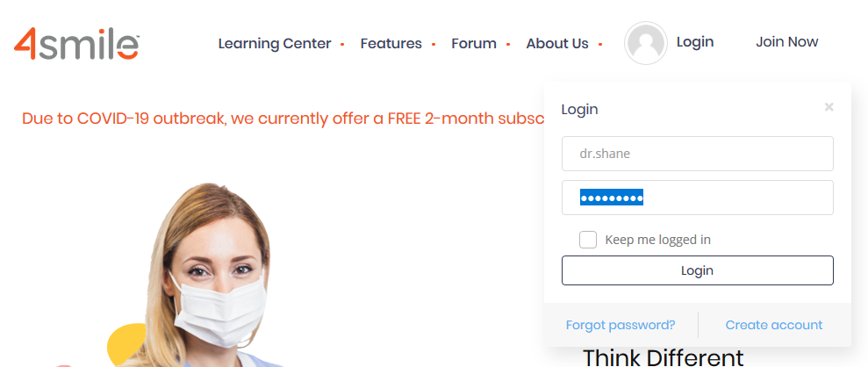The height and width of the screenshot is (367, 868).
Task: Click the Think Different heading
Action: coord(664,357)
